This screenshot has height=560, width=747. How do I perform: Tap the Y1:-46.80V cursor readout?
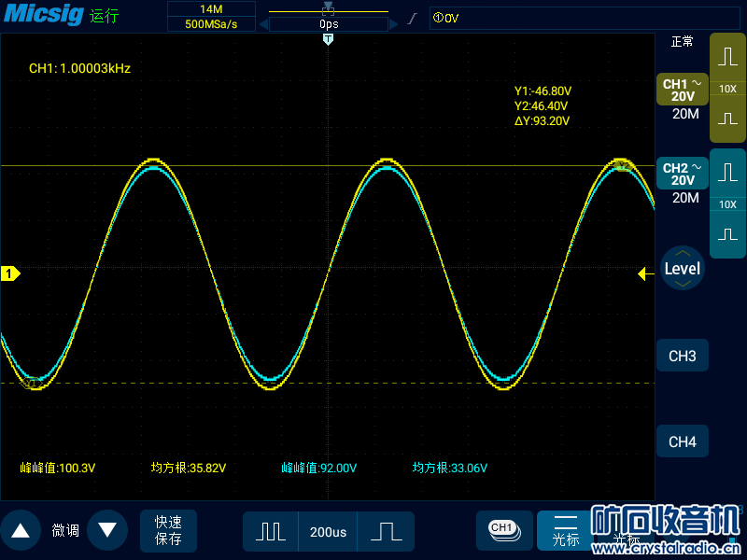[543, 91]
